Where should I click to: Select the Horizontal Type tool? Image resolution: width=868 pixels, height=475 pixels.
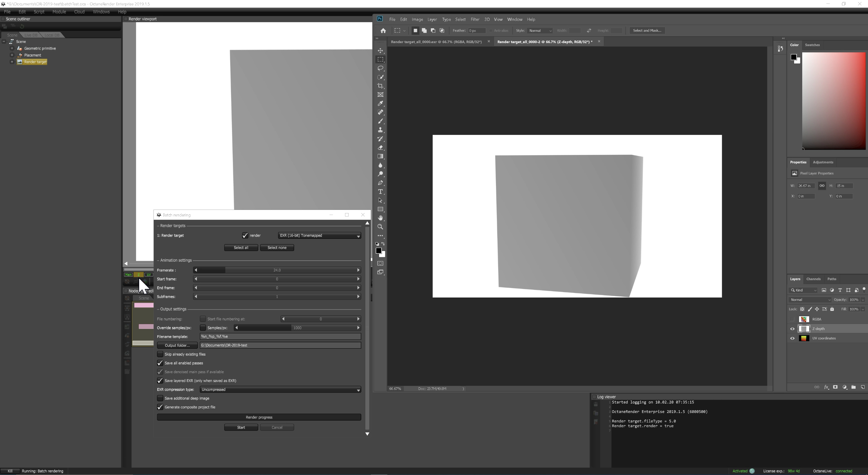point(380,191)
